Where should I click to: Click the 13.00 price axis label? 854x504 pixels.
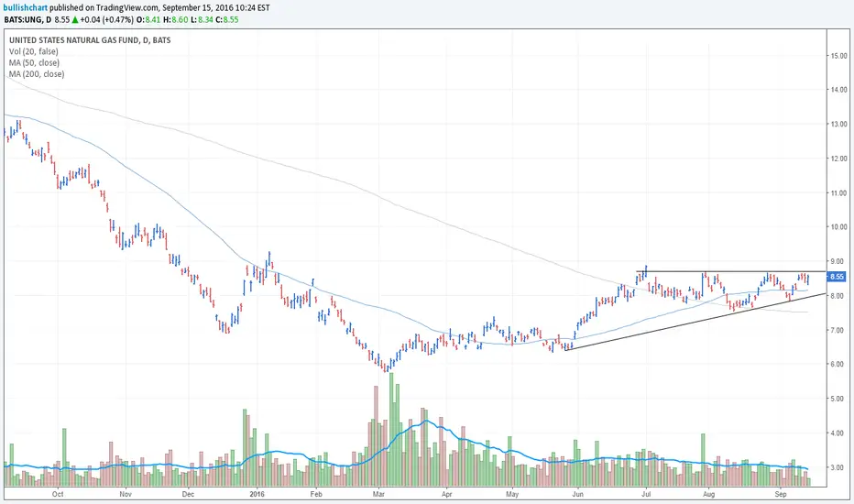[838, 125]
